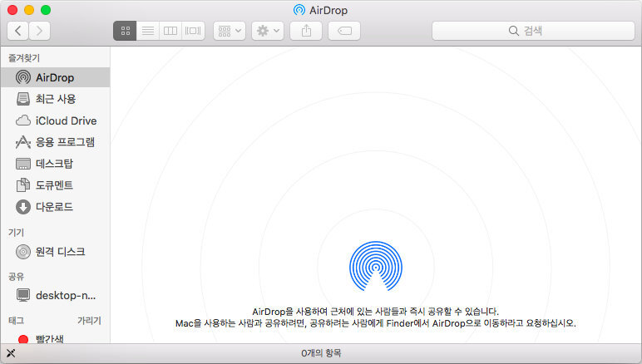Open the arrange items dropdown
The image size is (642, 364).
[x=230, y=31]
